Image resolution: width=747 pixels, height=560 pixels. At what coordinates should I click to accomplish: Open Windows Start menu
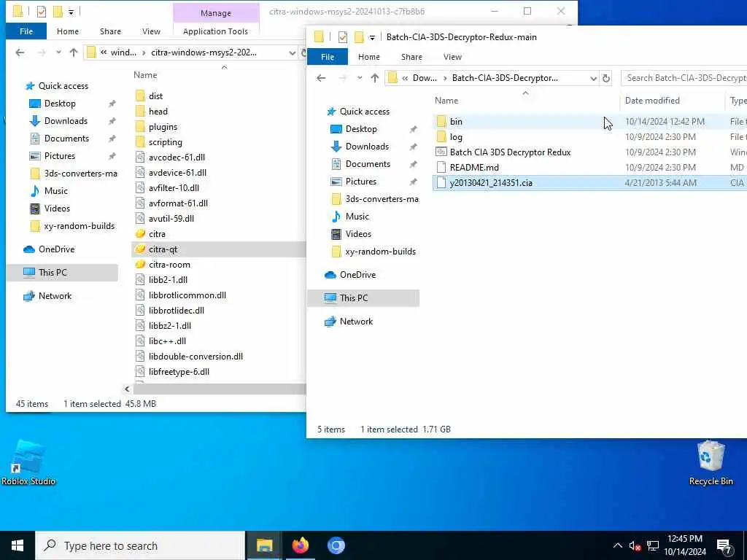point(18,545)
